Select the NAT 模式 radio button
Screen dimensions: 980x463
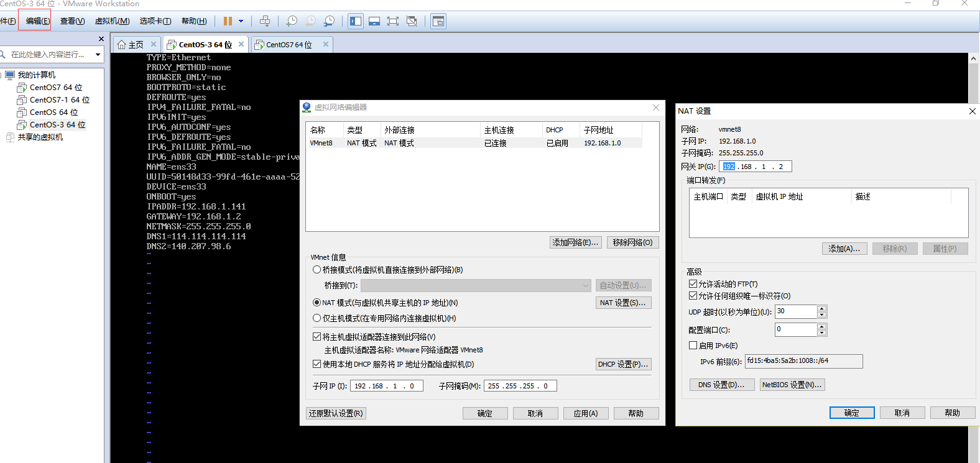click(x=317, y=303)
